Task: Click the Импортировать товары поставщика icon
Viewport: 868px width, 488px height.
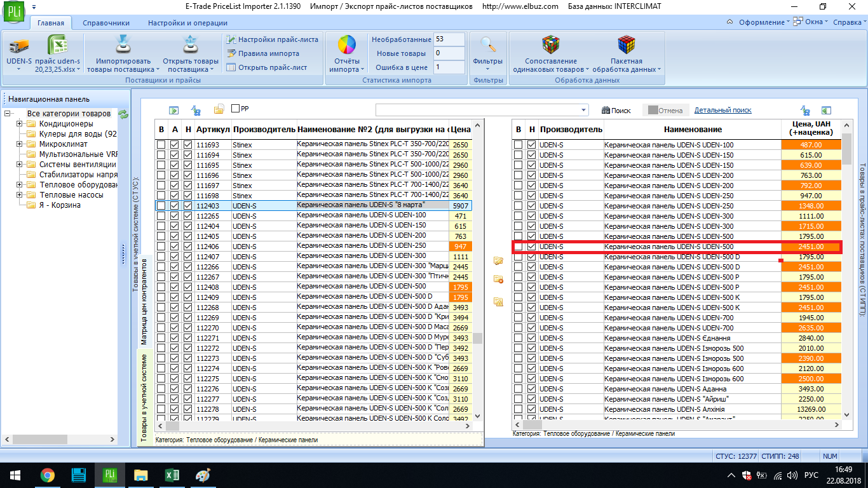Action: click(123, 44)
